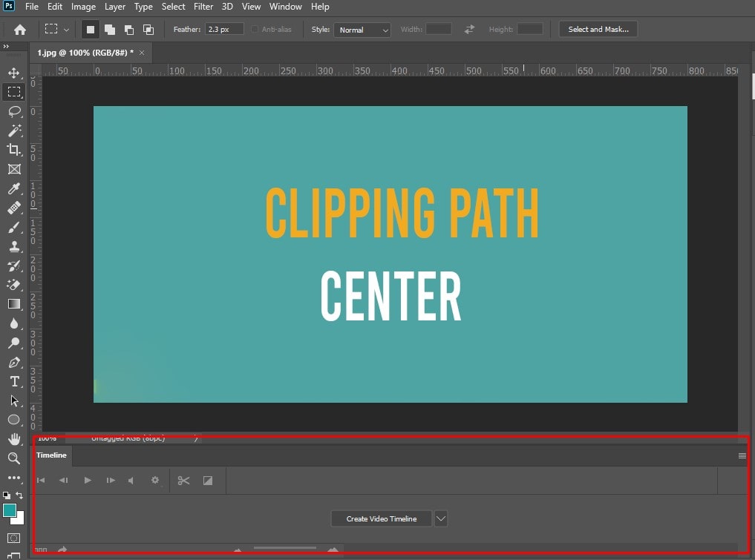
Task: Activate the Crop tool
Action: coord(13,150)
